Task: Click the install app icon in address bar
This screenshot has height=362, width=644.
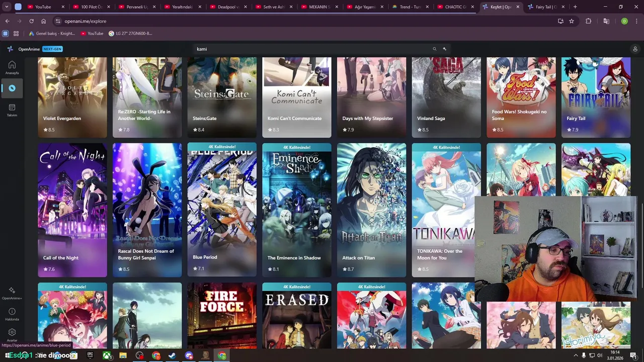Action: pos(560,21)
